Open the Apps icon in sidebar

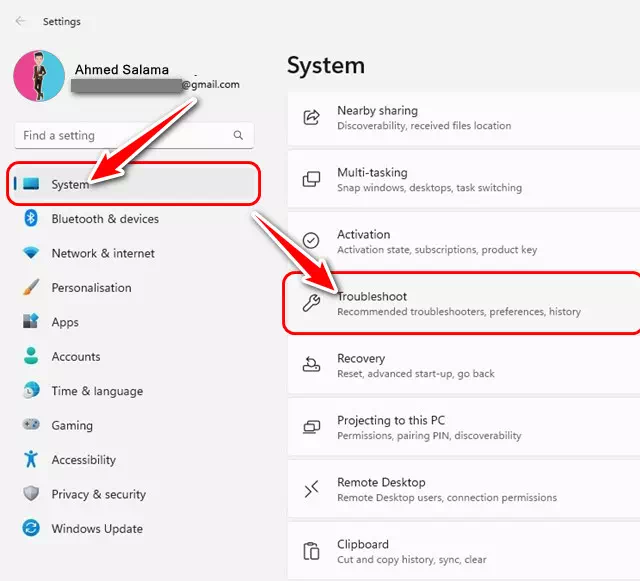(x=31, y=321)
